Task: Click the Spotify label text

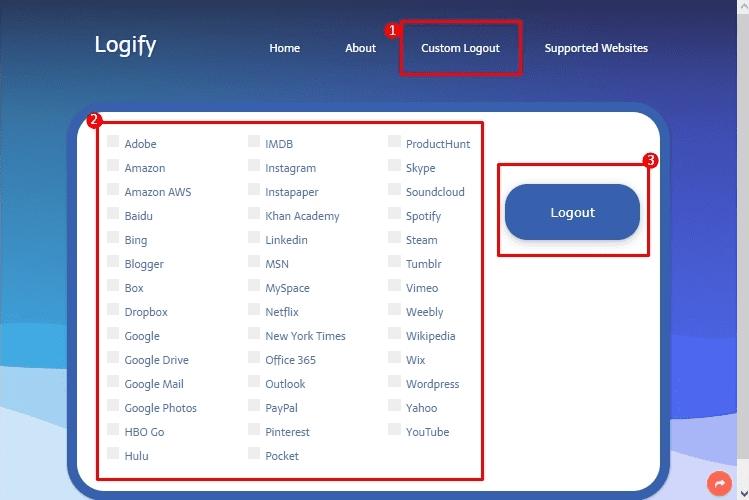Action: pyautogui.click(x=423, y=216)
